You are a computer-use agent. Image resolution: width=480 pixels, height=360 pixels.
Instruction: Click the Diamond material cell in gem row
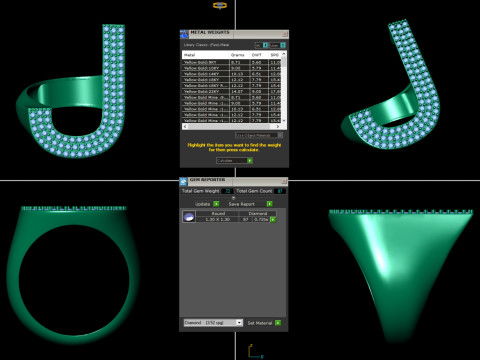click(258, 213)
